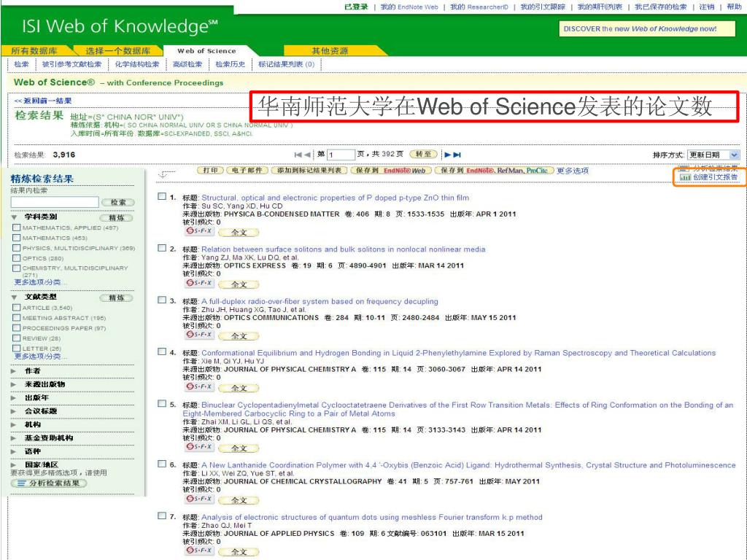Viewport: 747px width, 560px height.
Task: Open the 我的 EndNote Web top link
Action: pos(409,7)
